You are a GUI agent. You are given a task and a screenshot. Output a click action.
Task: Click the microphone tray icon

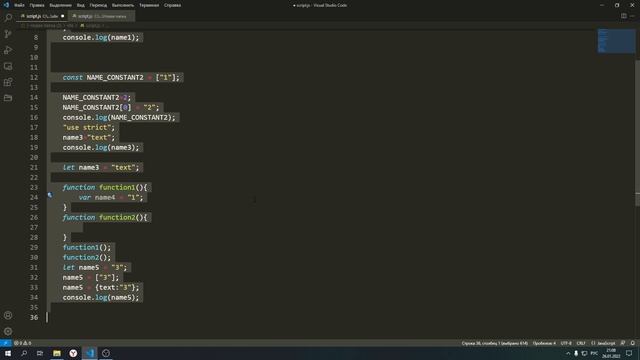pyautogui.click(x=576, y=353)
